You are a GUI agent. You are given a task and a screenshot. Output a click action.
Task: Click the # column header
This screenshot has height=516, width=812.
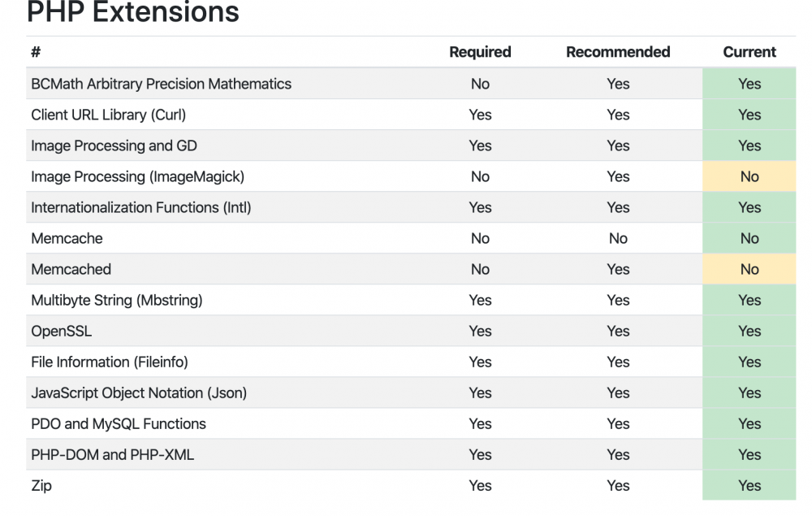click(x=36, y=52)
